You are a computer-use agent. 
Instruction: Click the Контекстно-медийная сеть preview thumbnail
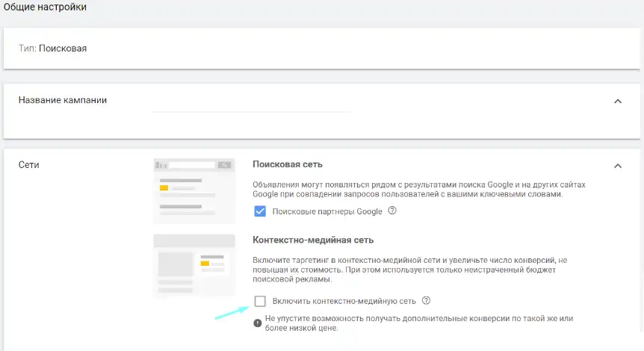tap(194, 265)
